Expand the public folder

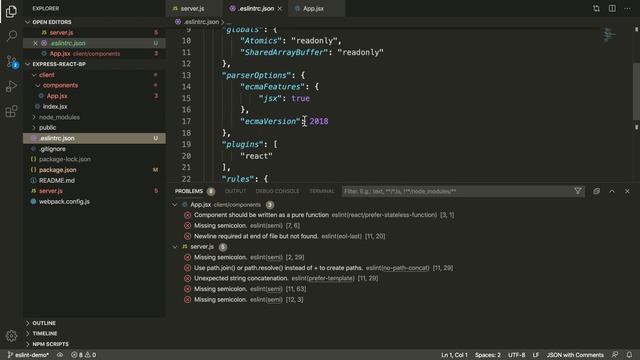coord(47,128)
